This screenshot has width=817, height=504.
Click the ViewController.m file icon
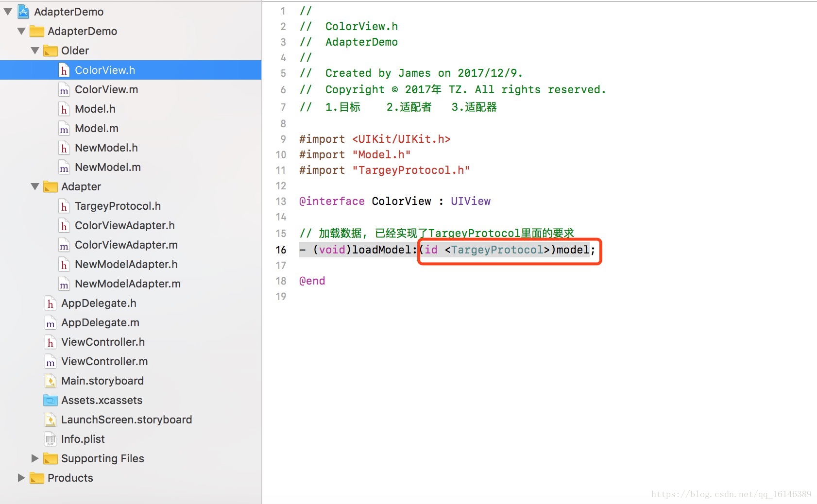(51, 362)
